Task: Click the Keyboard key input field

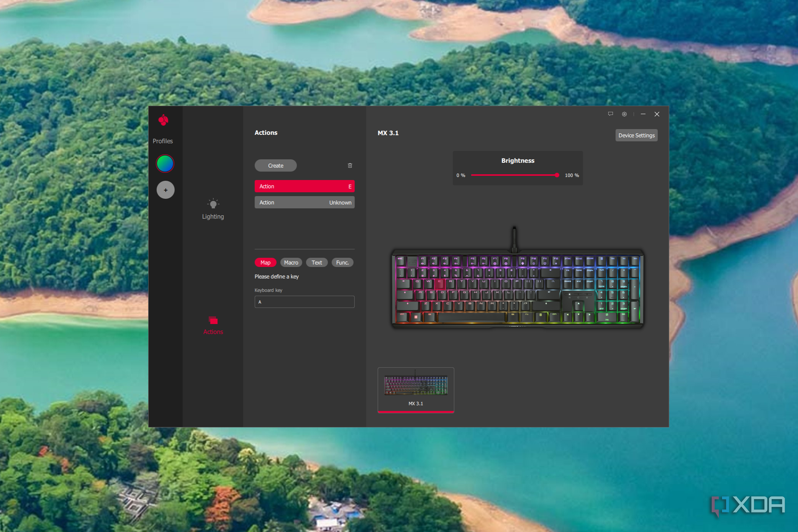Action: 305,302
